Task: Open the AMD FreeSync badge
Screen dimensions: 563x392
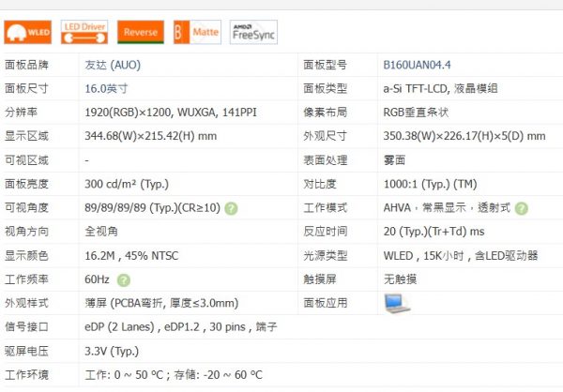Action: pos(253,33)
